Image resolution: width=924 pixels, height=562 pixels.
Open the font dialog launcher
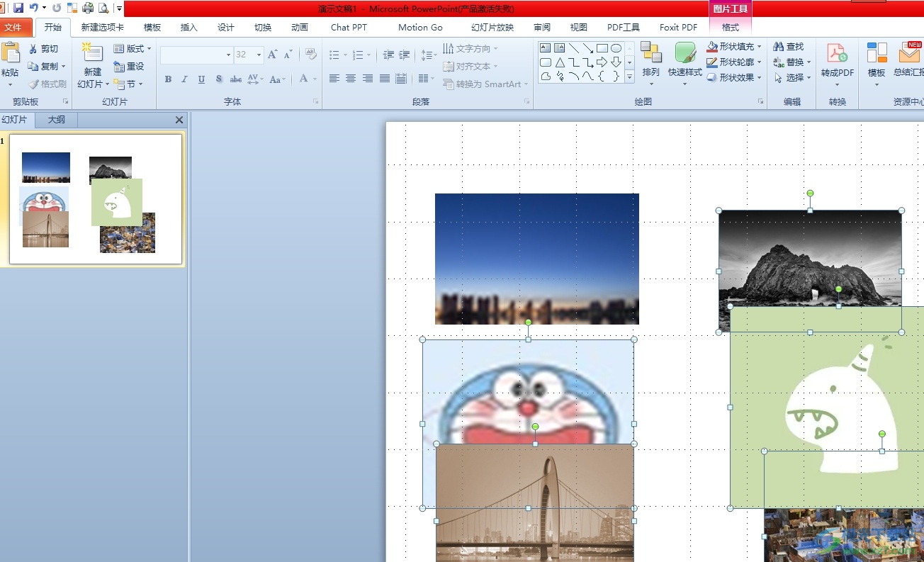(316, 102)
